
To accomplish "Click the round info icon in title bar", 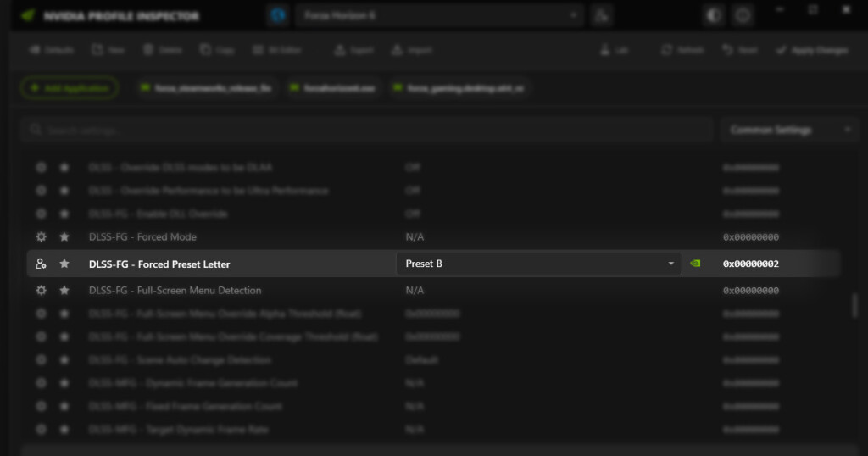I will click(x=743, y=15).
